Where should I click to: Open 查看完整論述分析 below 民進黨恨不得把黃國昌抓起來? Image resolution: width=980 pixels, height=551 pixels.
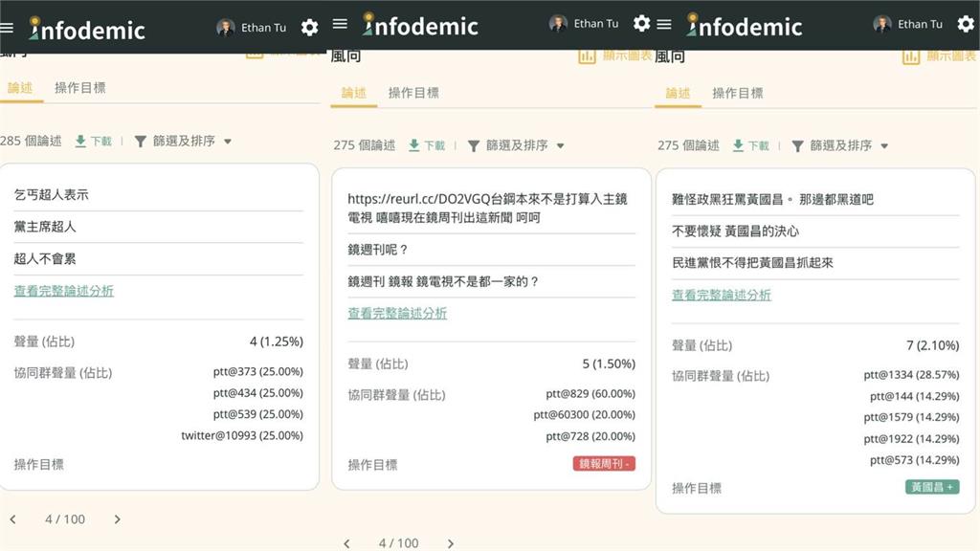(x=721, y=295)
